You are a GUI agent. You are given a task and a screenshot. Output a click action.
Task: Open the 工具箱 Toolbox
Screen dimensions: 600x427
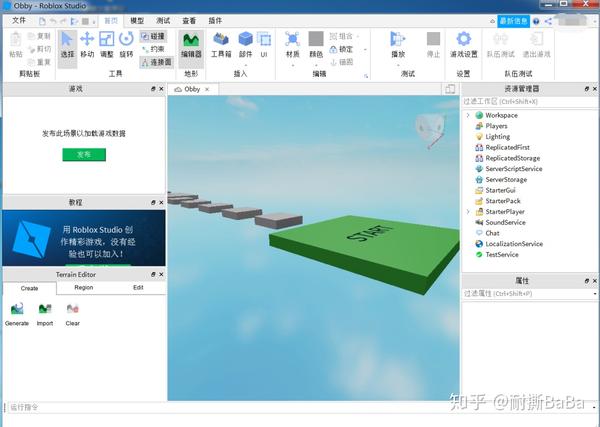point(221,46)
